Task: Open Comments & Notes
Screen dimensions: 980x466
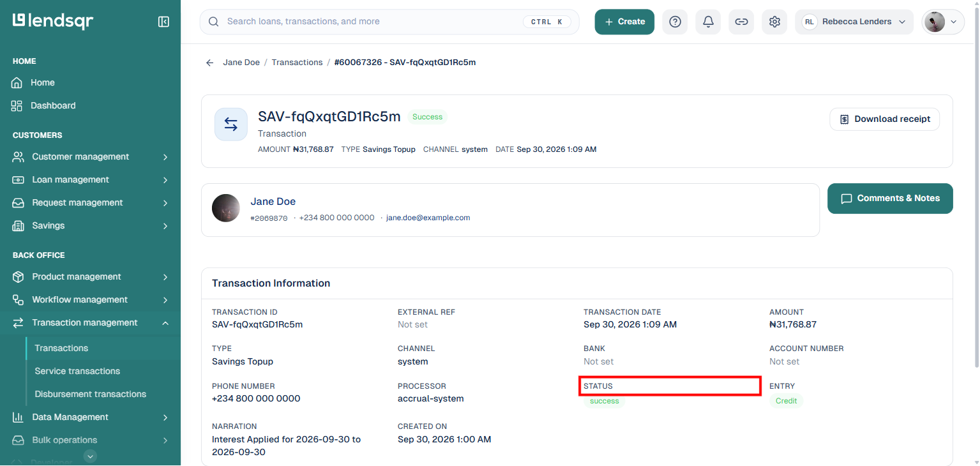Action: (x=890, y=199)
